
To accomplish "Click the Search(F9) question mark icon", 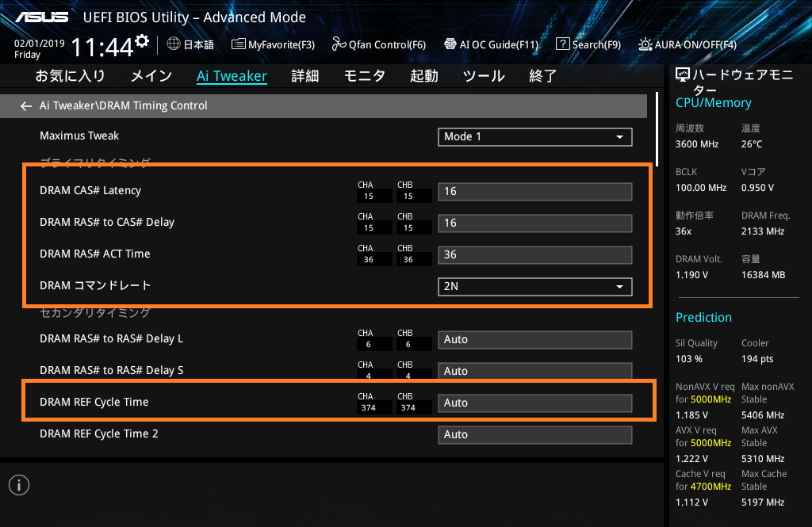I will (562, 44).
